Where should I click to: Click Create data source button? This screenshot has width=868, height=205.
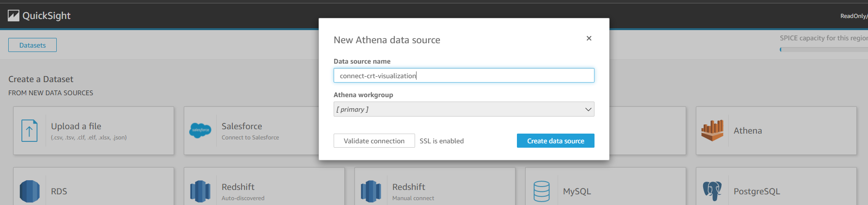tap(555, 141)
